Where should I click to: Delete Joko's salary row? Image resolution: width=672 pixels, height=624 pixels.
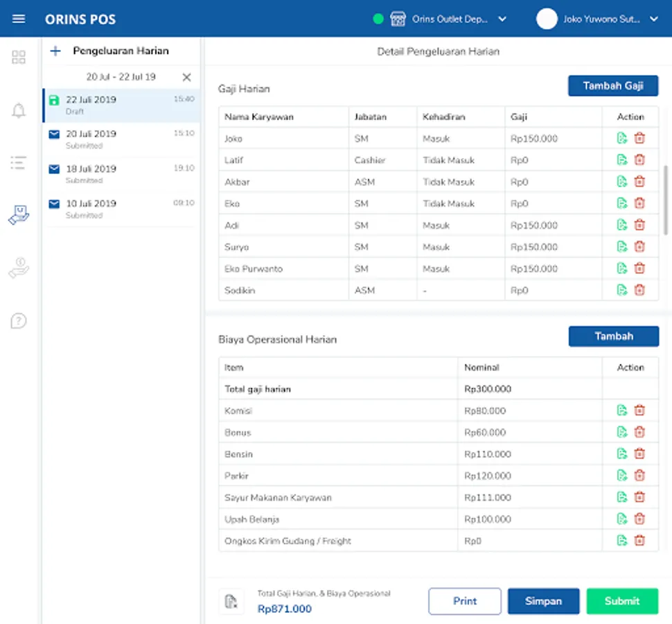(x=639, y=139)
